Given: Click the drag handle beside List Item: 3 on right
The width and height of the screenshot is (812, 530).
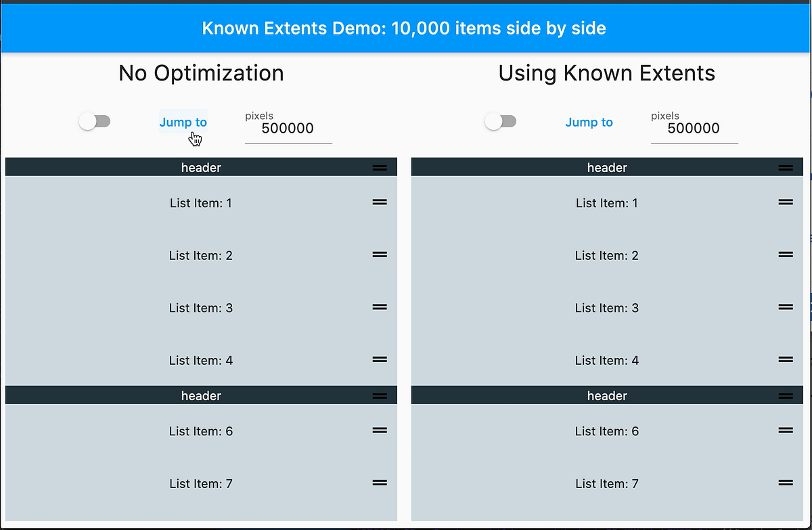Looking at the screenshot, I should 786,307.
